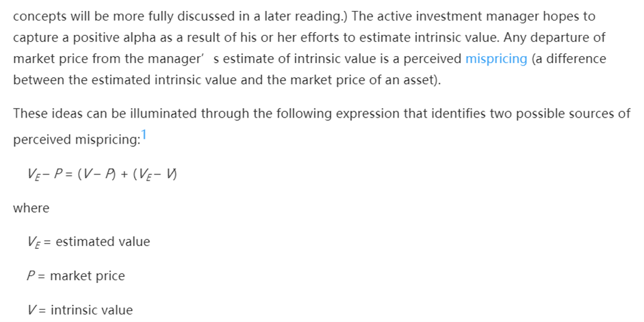Click the "estimated value" definition text

(x=103, y=241)
